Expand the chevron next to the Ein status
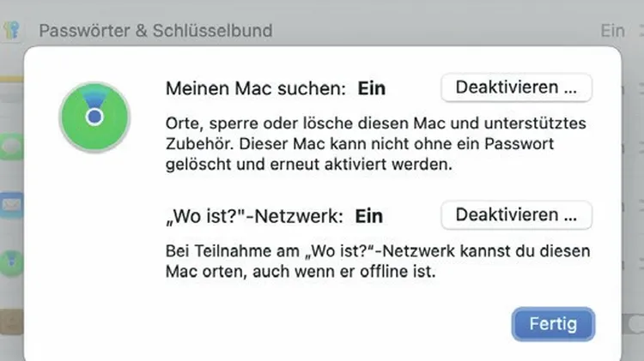 pos(641,31)
